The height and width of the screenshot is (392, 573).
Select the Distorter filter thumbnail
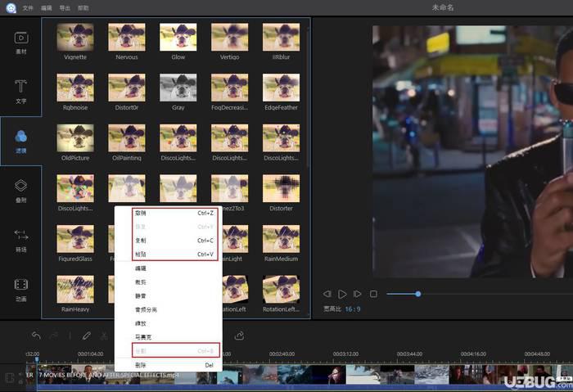(x=281, y=188)
